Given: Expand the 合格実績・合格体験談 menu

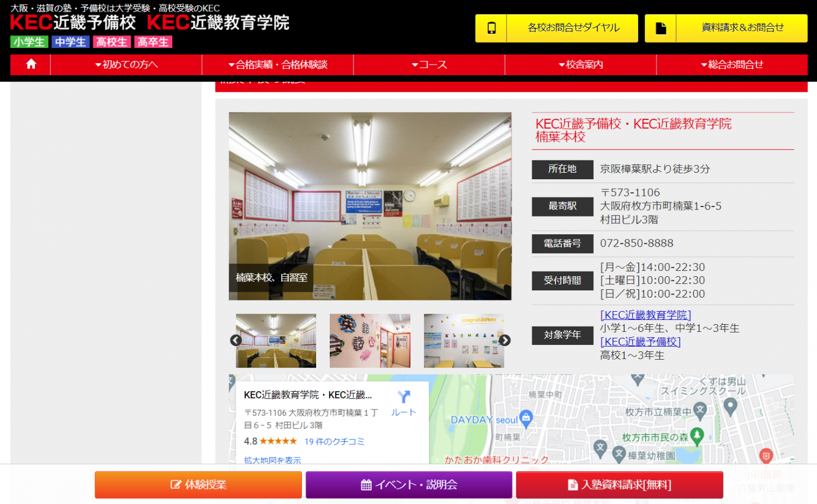Looking at the screenshot, I should pos(278,64).
